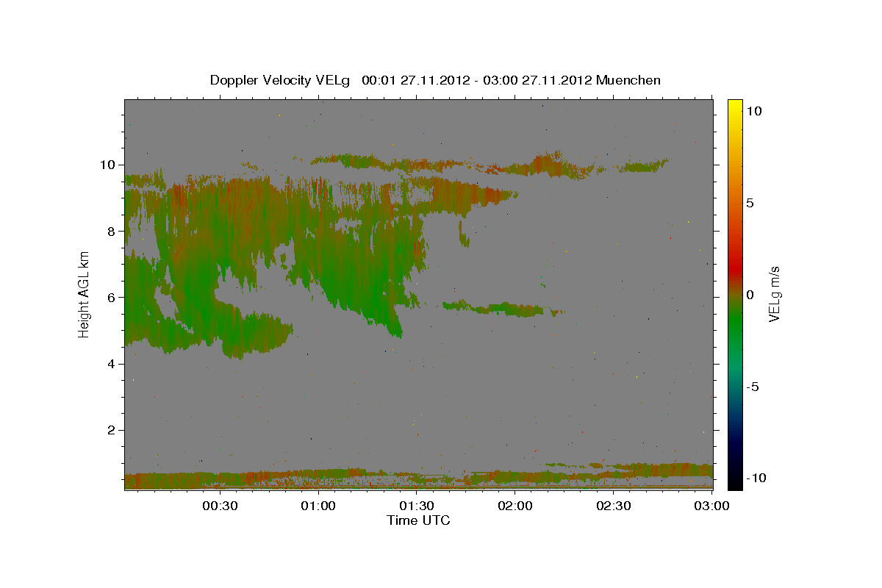Click the colorbar tick label '10'
The width and height of the screenshot is (882, 588).
click(754, 110)
